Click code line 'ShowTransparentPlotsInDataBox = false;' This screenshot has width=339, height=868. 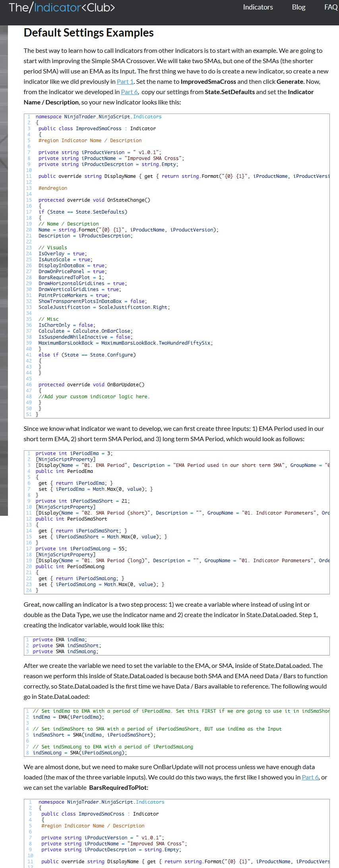pos(93,301)
